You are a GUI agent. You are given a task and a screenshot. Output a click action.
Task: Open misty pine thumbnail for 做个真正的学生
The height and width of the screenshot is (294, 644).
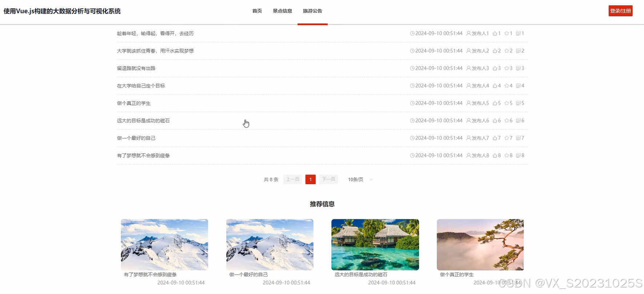click(x=480, y=245)
